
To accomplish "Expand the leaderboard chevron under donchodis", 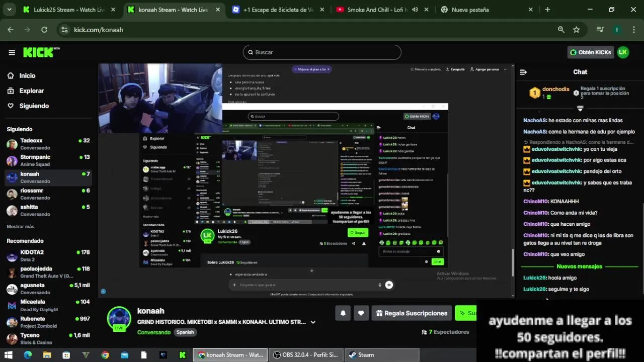I will click(x=580, y=108).
